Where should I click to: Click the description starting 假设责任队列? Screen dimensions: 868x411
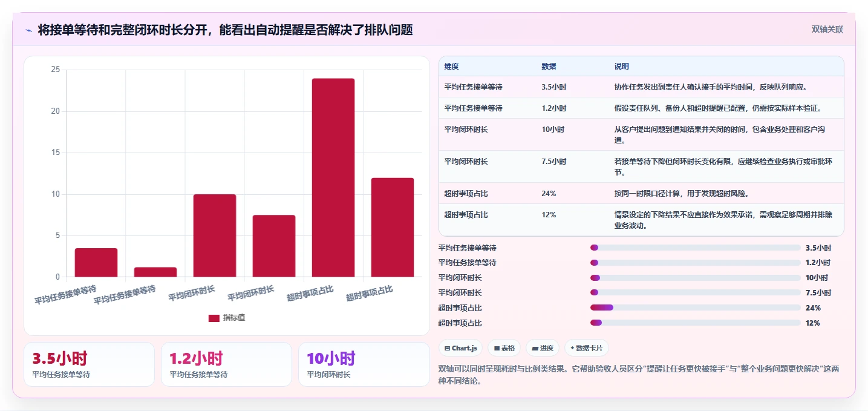pos(718,108)
